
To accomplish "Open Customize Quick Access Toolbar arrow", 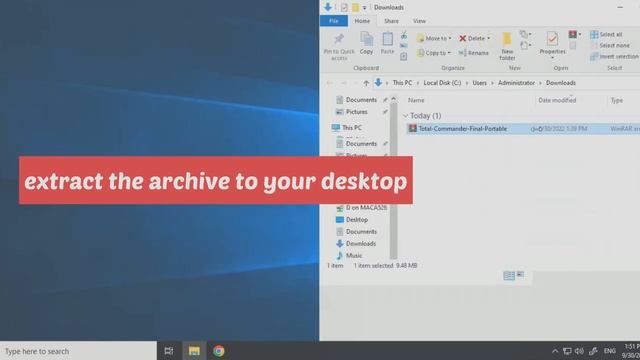I will [364, 7].
